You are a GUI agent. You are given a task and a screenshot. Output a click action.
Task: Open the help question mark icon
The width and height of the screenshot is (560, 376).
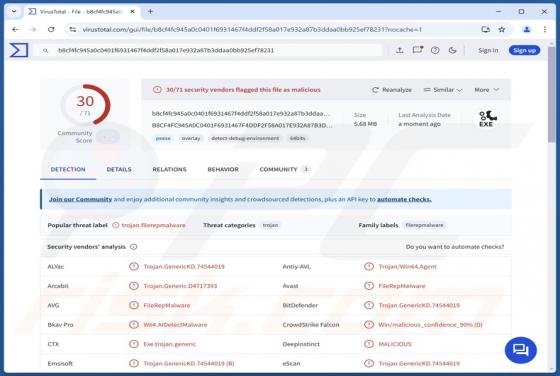[x=435, y=50]
